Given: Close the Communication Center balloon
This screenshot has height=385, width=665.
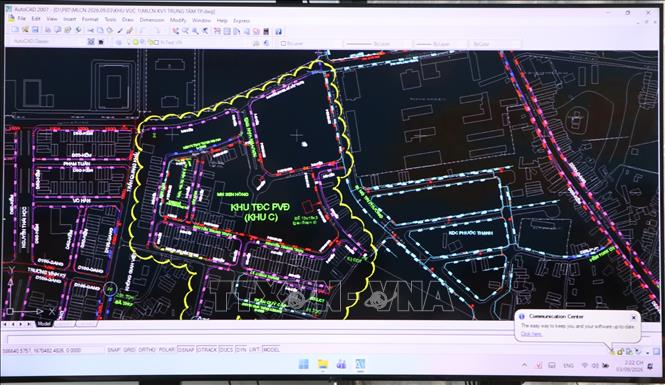Looking at the screenshot, I should coord(634,317).
